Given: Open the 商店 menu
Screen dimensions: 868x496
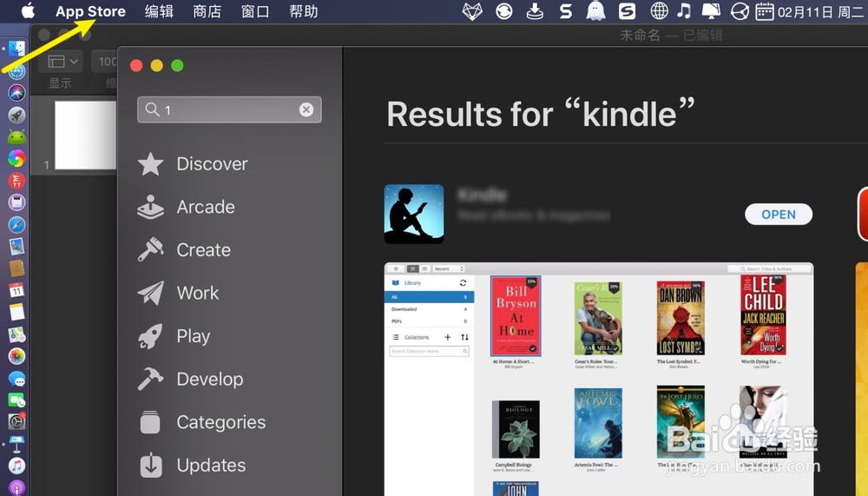Looking at the screenshot, I should [207, 11].
